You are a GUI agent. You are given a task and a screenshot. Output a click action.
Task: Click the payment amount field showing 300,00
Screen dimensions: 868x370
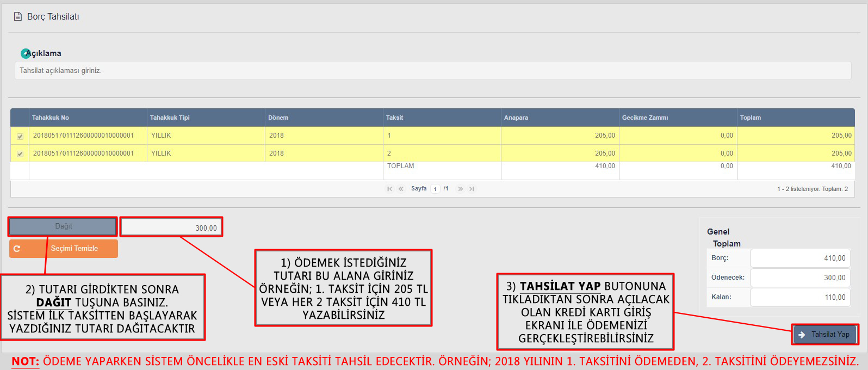tap(171, 227)
